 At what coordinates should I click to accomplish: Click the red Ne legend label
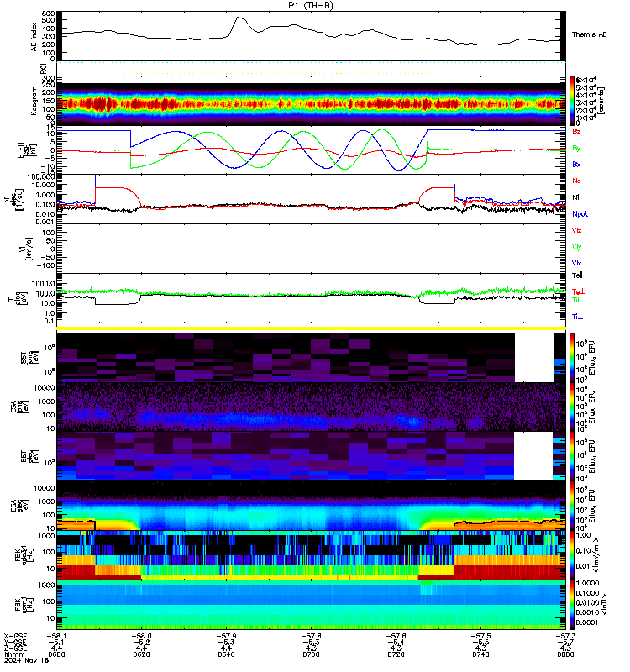(x=576, y=181)
